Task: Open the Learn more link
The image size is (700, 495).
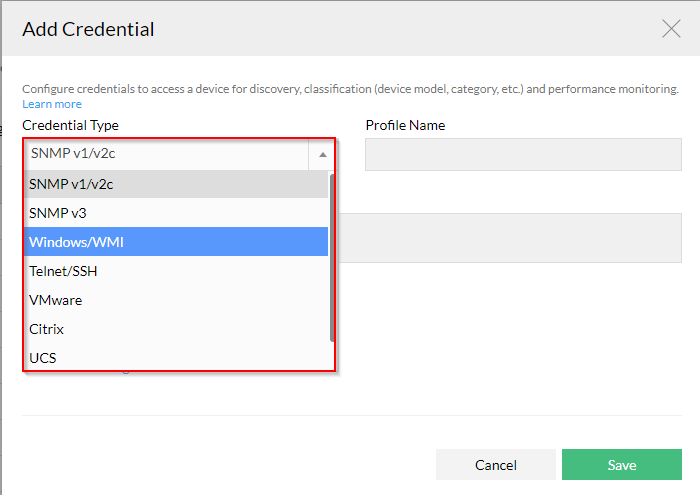Action: [x=52, y=104]
